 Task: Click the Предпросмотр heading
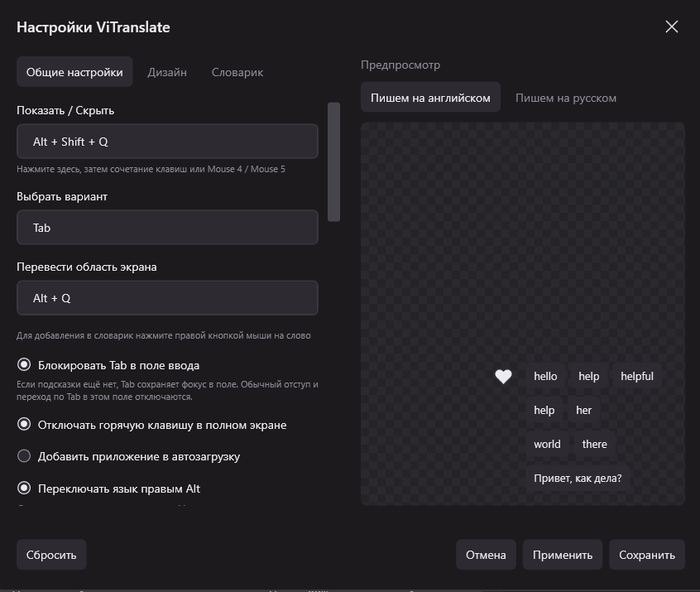click(x=400, y=65)
